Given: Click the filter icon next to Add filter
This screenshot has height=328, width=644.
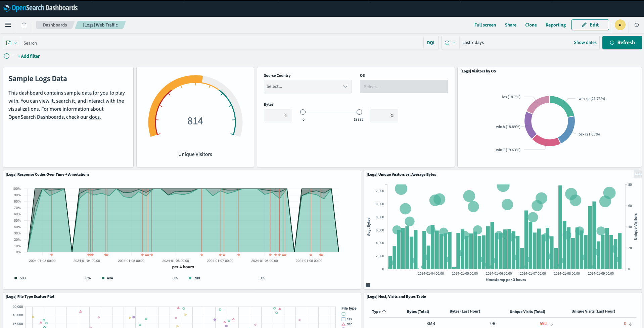Looking at the screenshot, I should [x=6, y=56].
